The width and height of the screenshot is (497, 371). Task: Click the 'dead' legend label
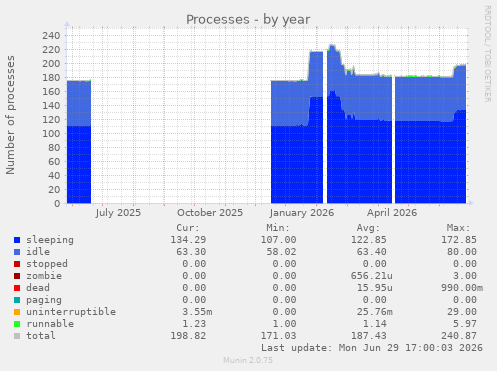click(38, 288)
